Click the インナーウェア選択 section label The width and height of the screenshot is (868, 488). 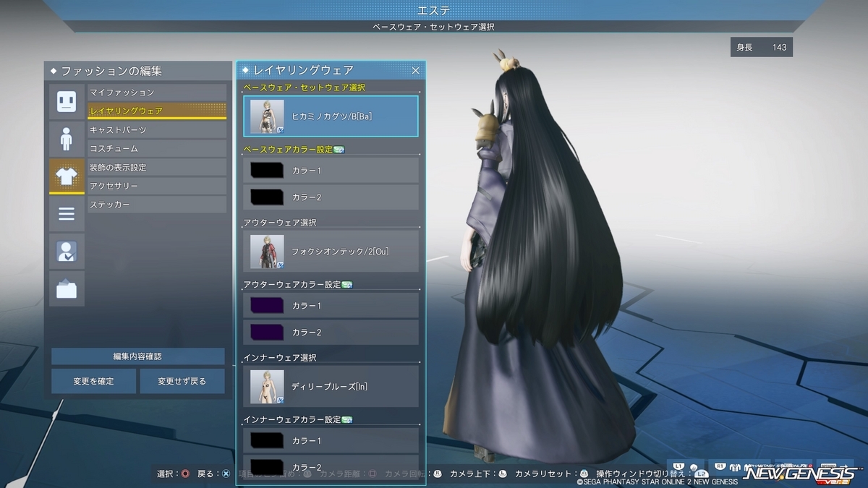(x=280, y=357)
